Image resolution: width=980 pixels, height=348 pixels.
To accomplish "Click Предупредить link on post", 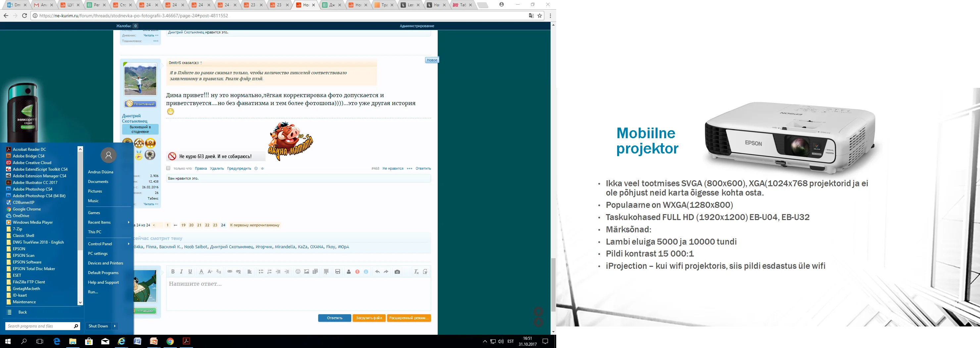I will point(239,168).
